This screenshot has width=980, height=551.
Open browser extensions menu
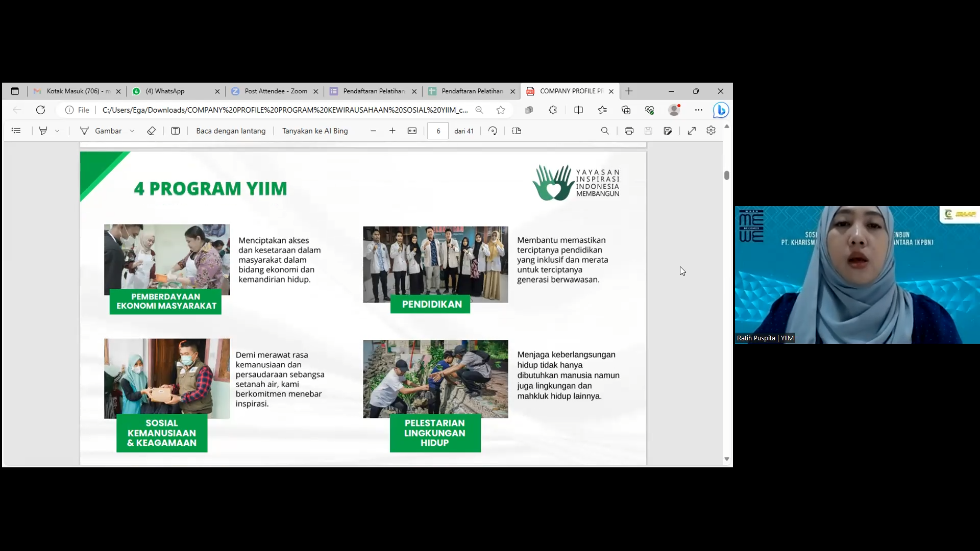[553, 110]
